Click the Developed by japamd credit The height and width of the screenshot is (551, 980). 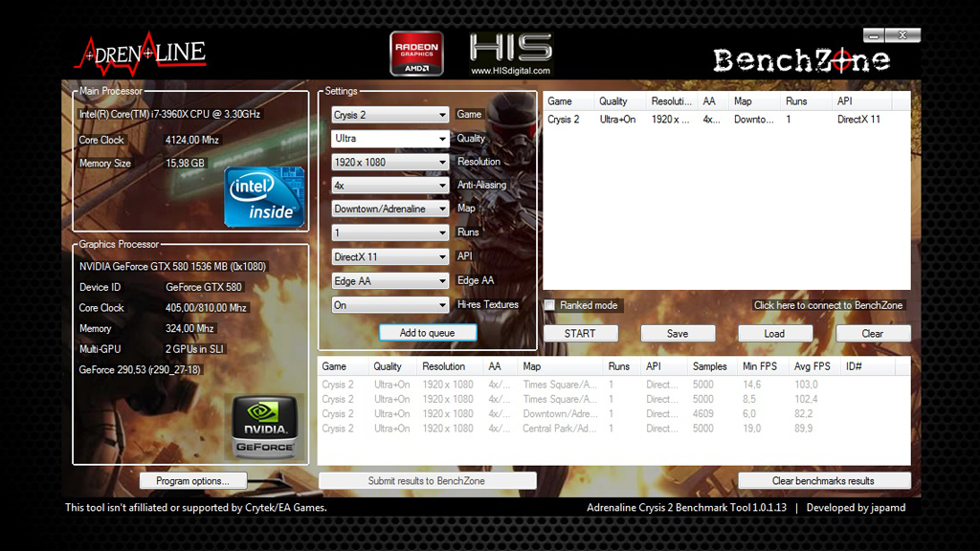pos(856,508)
